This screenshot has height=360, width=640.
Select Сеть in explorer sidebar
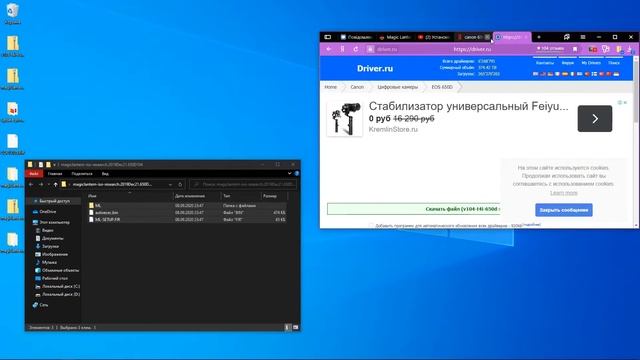click(x=40, y=305)
